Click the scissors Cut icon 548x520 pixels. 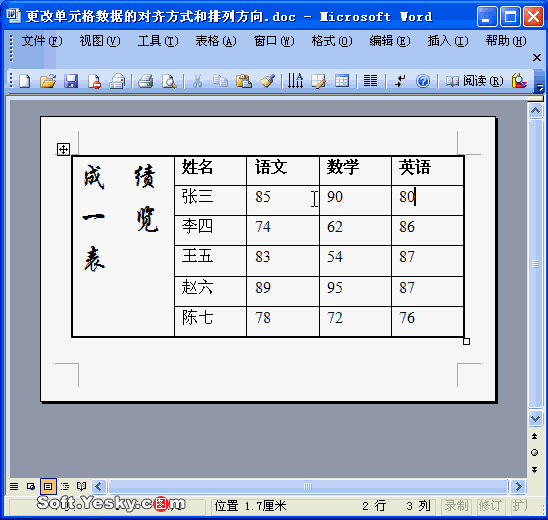[197, 81]
